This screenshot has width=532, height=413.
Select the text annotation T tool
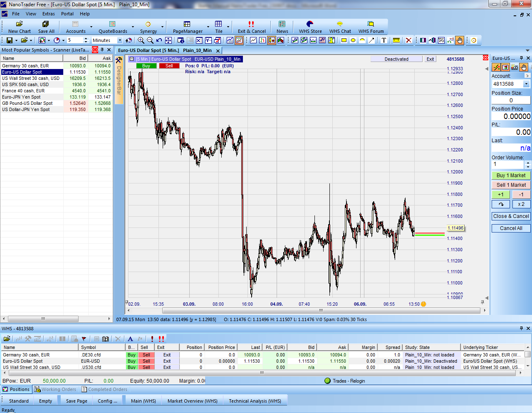click(x=384, y=40)
